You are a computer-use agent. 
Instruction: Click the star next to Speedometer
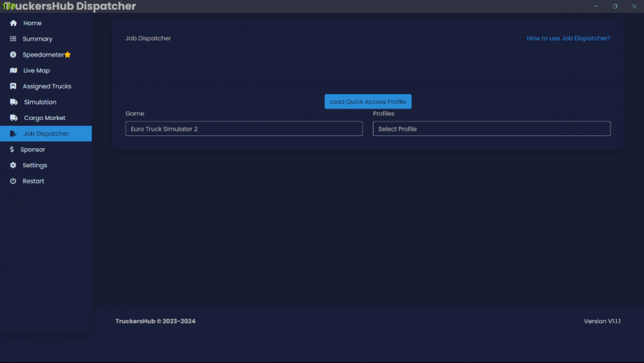(68, 55)
